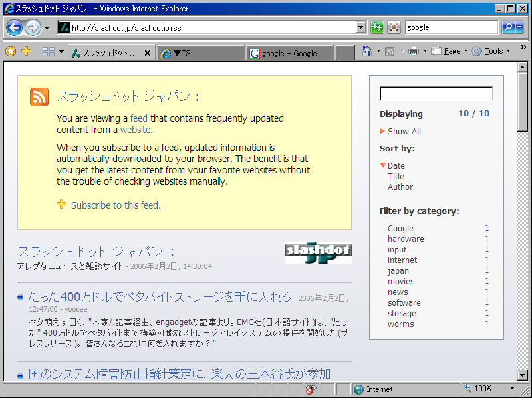Screen dimensions: 532x398
Task: Filter by input category
Action: 397,250
